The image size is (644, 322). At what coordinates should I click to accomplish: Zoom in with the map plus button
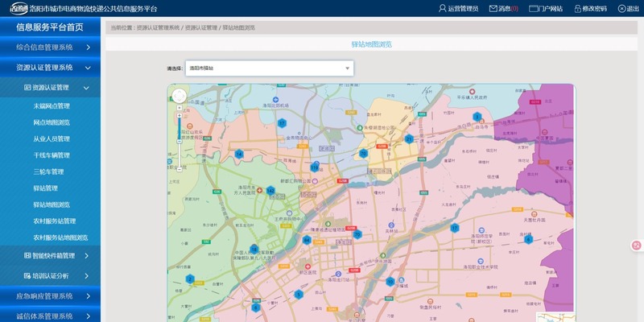pyautogui.click(x=180, y=115)
